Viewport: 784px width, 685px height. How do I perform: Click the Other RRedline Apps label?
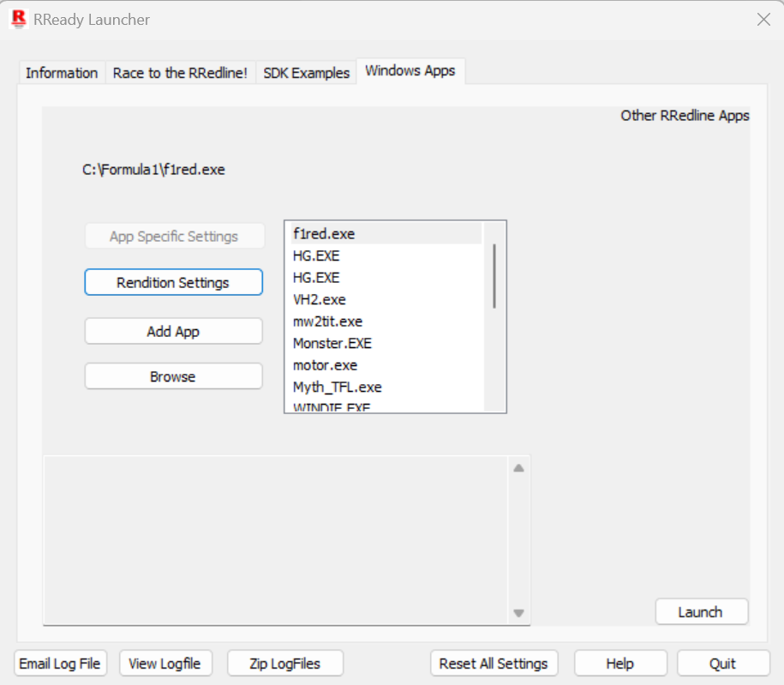(685, 116)
